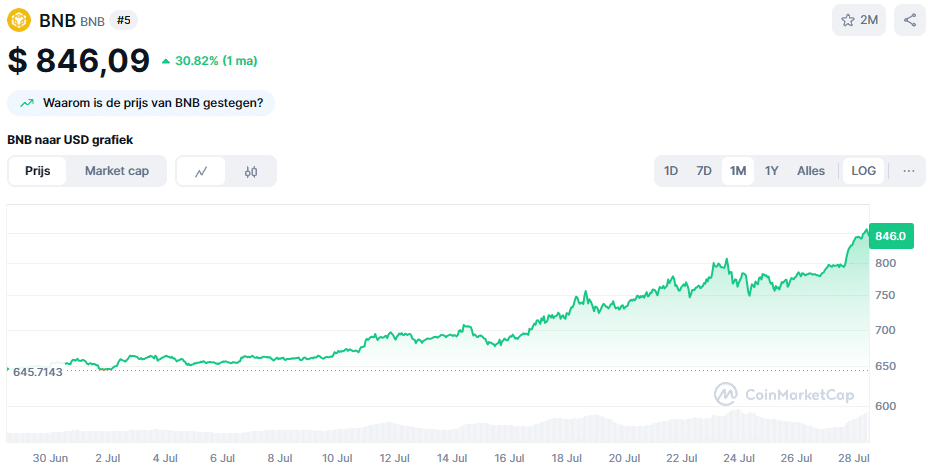Click the 22 Jul date label

681,458
